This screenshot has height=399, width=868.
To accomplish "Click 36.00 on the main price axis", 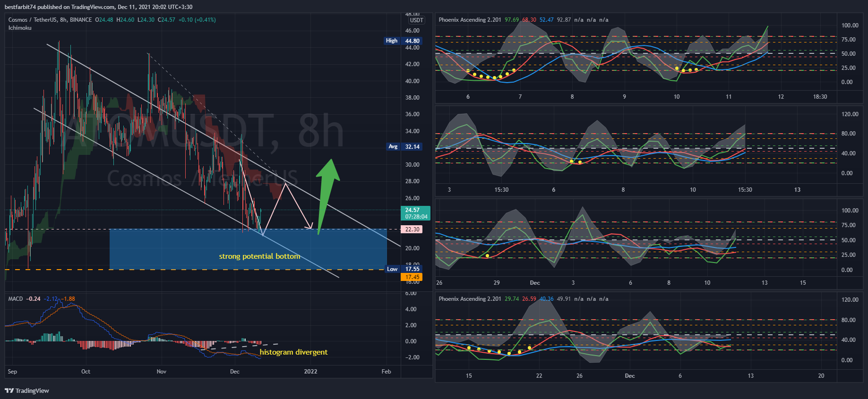I will [x=412, y=114].
